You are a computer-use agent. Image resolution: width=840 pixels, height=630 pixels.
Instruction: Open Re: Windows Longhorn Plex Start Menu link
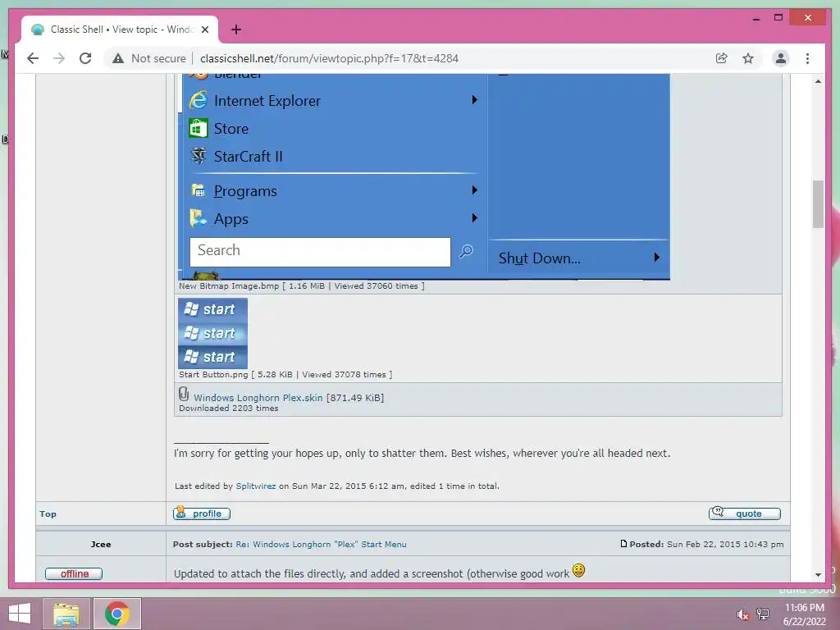click(x=321, y=545)
